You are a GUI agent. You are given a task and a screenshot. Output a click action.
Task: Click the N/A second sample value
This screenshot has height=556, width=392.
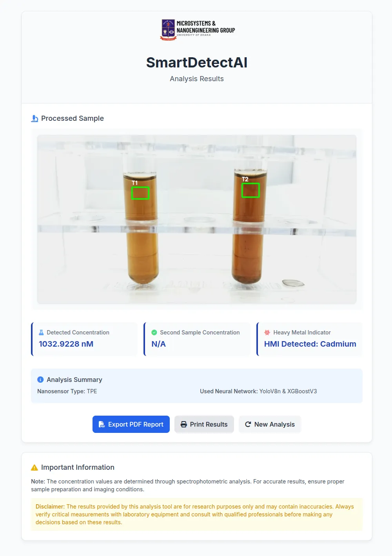coord(158,344)
